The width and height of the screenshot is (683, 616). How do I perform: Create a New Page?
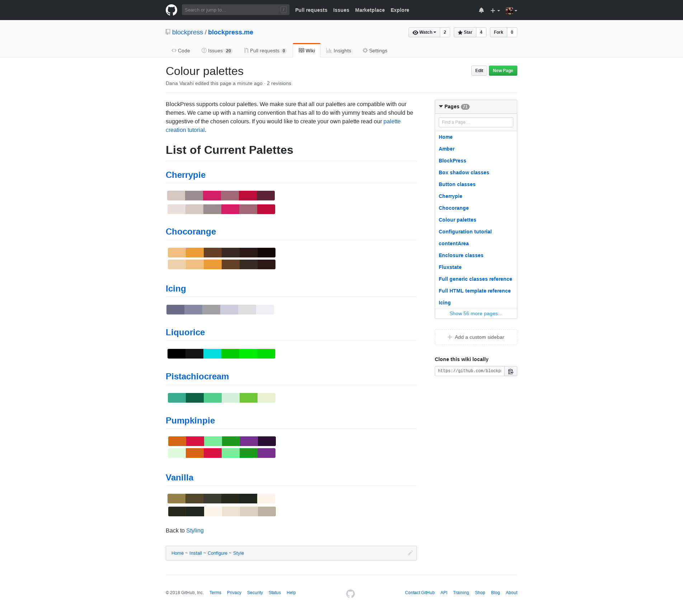pos(503,71)
